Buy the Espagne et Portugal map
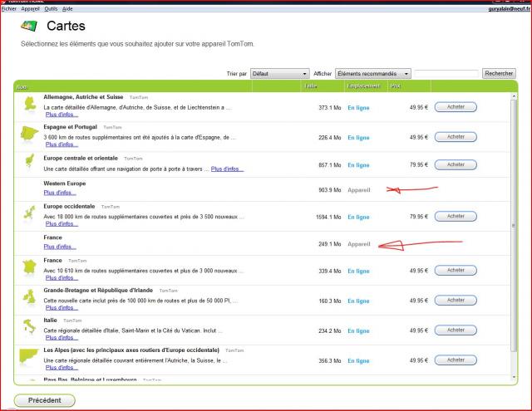Image resolution: width=532 pixels, height=411 pixels. point(456,137)
